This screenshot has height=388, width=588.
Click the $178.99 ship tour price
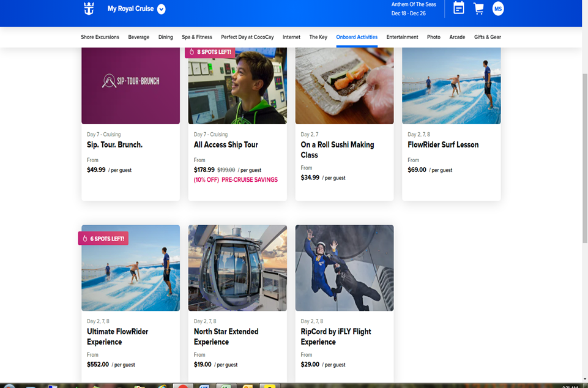click(204, 170)
